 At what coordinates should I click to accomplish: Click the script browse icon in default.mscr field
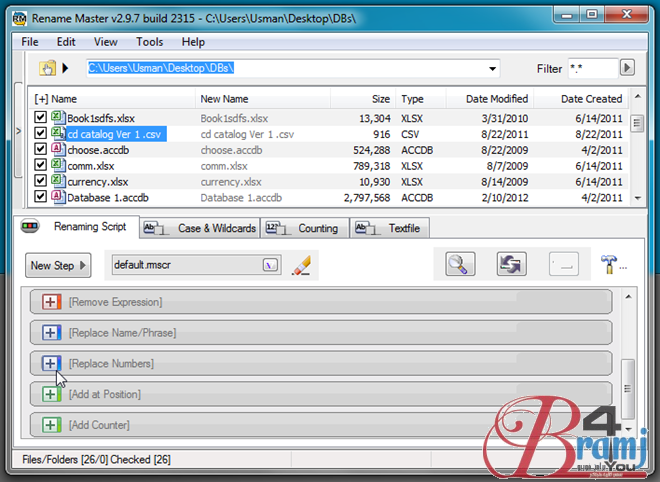pyautogui.click(x=268, y=265)
